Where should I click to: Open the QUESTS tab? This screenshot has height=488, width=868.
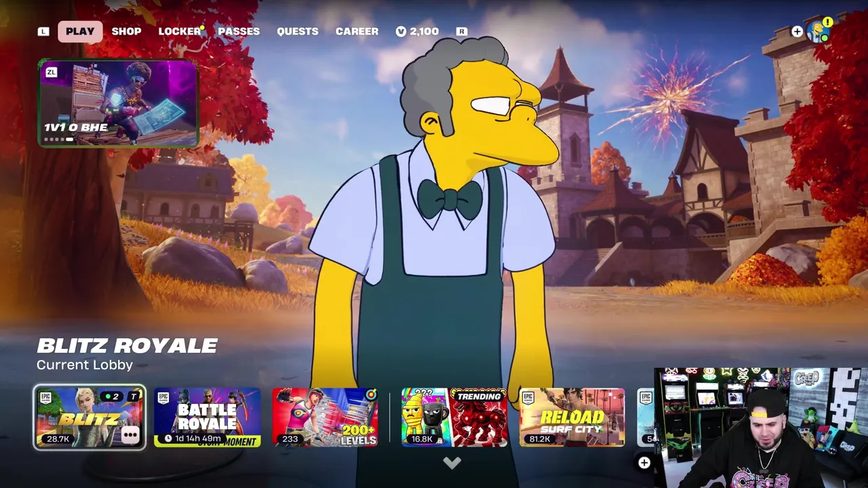[x=298, y=31]
